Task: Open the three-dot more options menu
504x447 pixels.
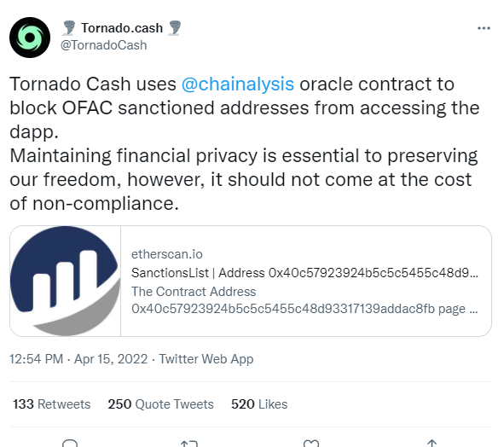Action: tap(484, 28)
